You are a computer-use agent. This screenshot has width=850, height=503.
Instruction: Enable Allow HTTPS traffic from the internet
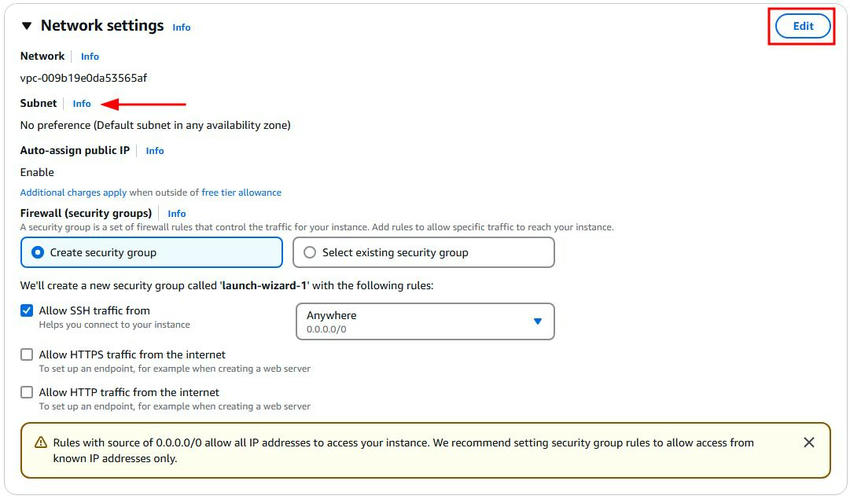[27, 355]
